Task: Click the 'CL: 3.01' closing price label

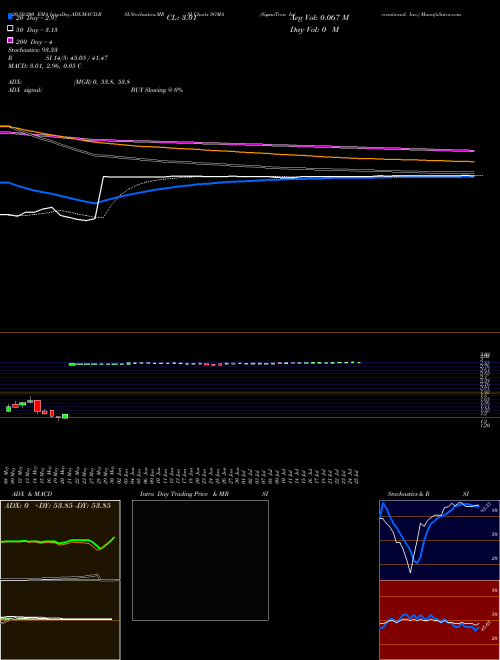Action: coord(182,18)
